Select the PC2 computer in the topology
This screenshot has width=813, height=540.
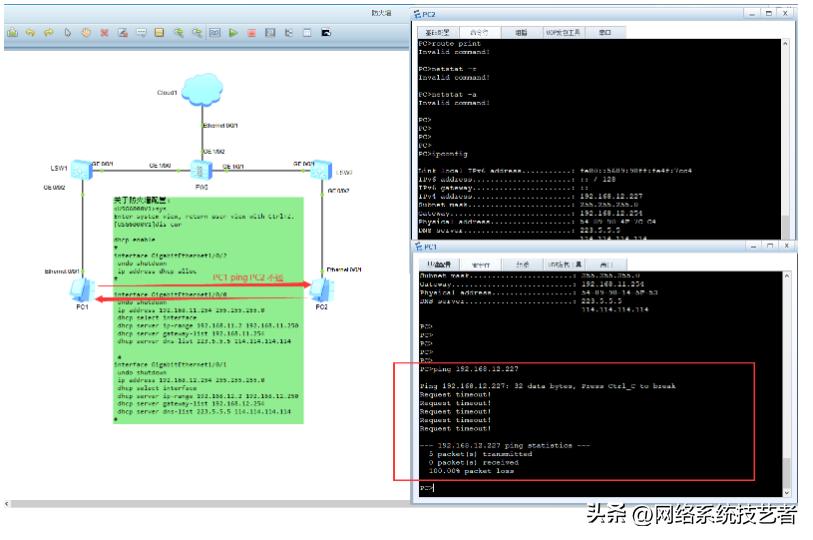[322, 290]
